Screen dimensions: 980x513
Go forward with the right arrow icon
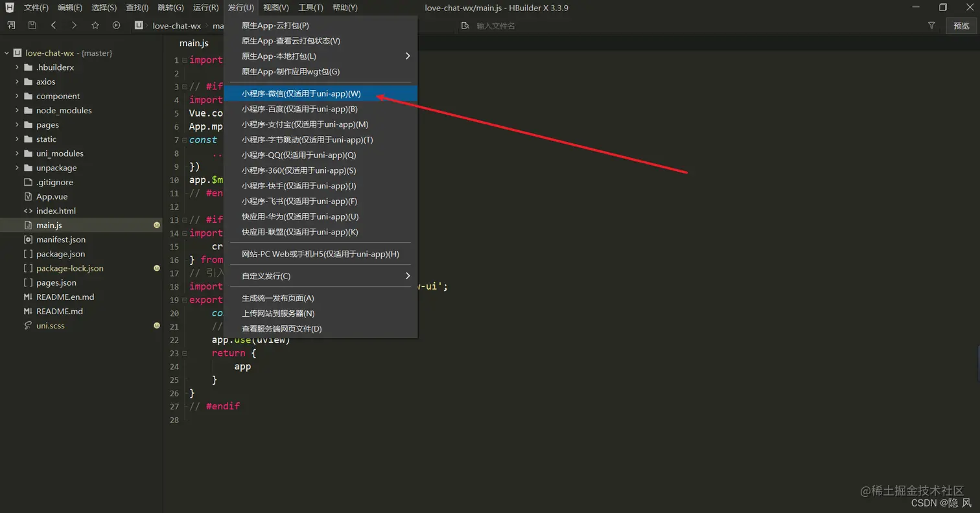click(x=74, y=25)
